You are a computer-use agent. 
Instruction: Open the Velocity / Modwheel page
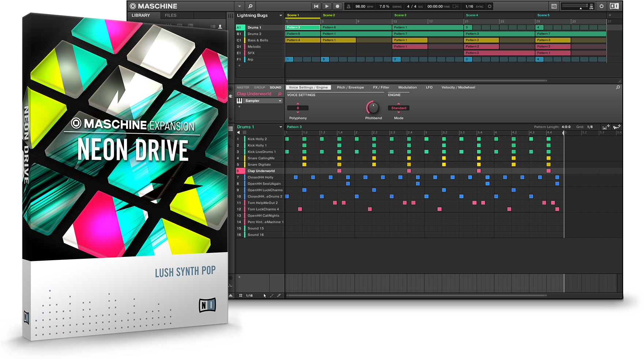pyautogui.click(x=458, y=87)
